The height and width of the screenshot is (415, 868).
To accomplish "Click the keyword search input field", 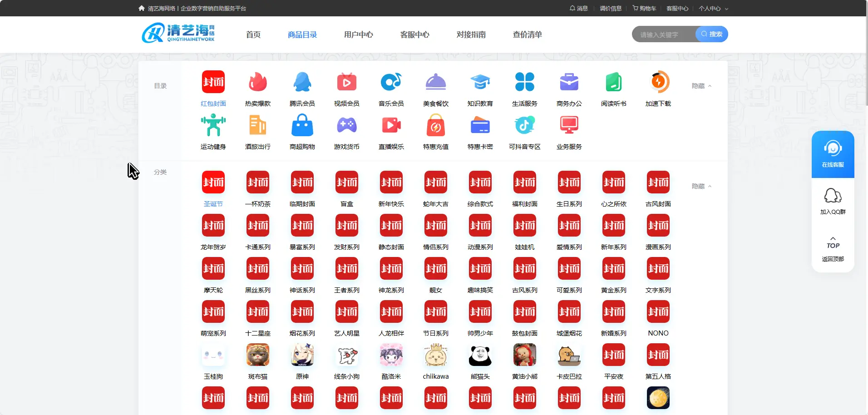I will pos(663,34).
